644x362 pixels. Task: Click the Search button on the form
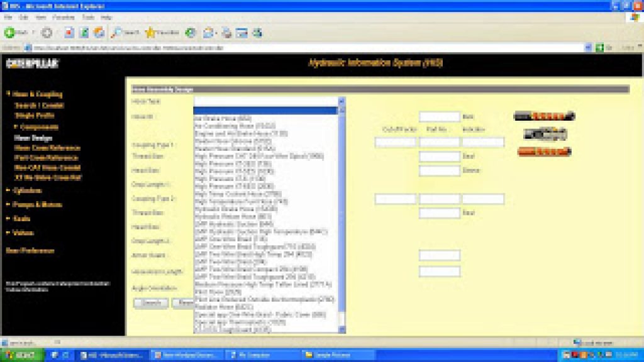click(x=151, y=303)
